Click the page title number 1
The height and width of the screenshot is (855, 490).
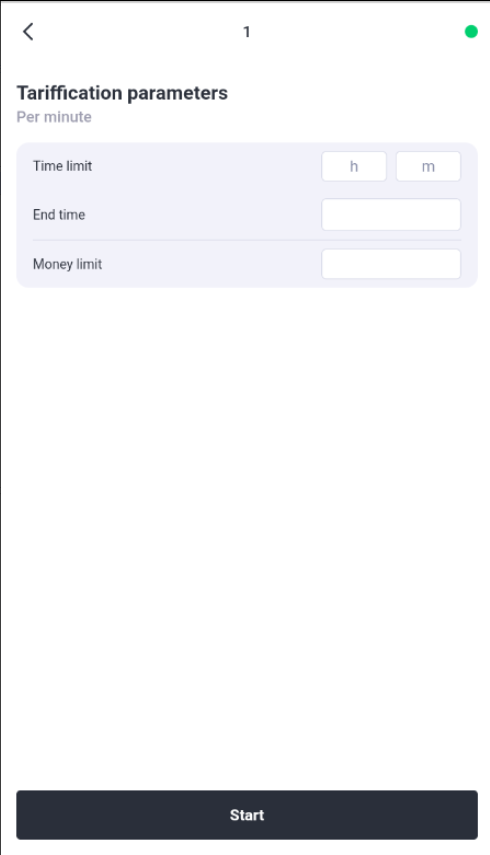[x=246, y=32]
